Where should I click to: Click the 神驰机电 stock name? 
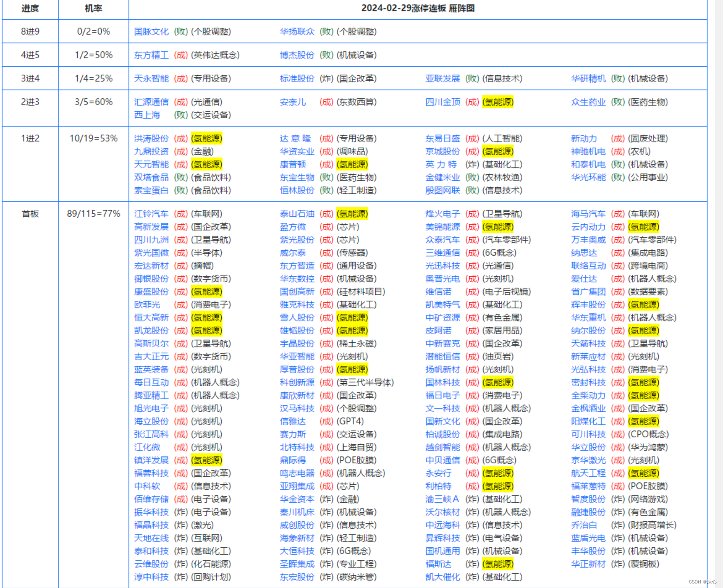(x=588, y=152)
